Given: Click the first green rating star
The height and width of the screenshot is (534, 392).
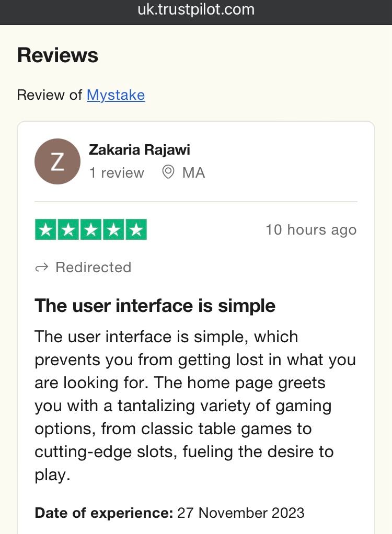Looking at the screenshot, I should coord(46,230).
